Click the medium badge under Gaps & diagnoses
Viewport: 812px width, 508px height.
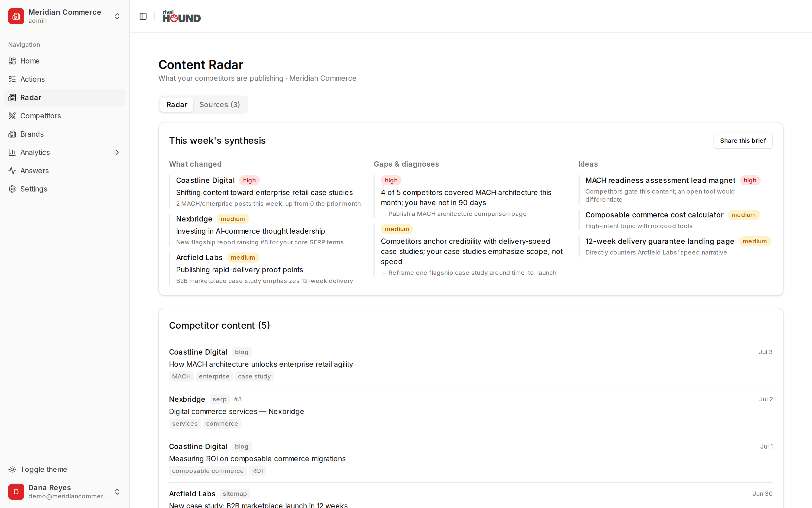397,229
